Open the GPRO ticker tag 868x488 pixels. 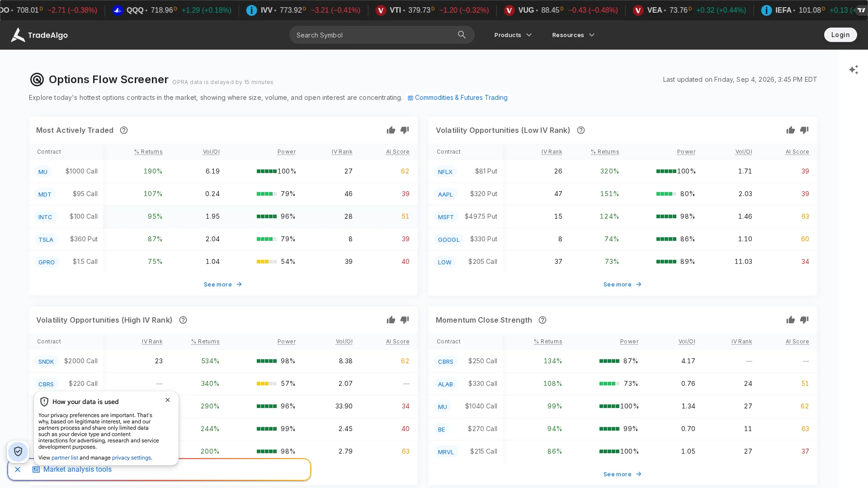pos(47,262)
